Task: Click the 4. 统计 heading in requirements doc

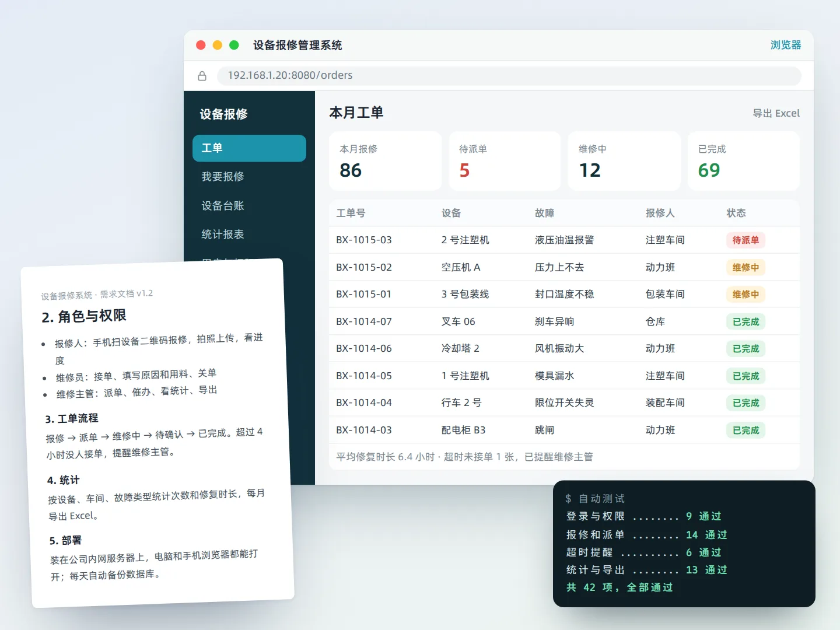Action: [64, 480]
